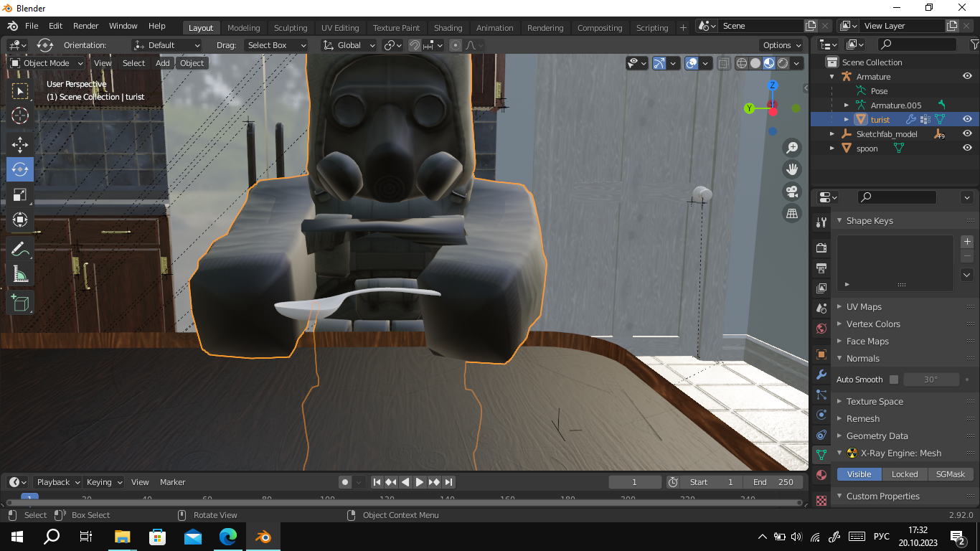Select the Measure tool
Screen dimensions: 980x551
(x=20, y=274)
